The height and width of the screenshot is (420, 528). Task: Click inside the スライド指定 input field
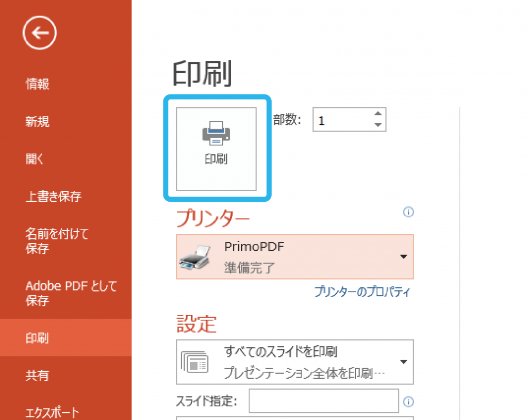(x=324, y=401)
